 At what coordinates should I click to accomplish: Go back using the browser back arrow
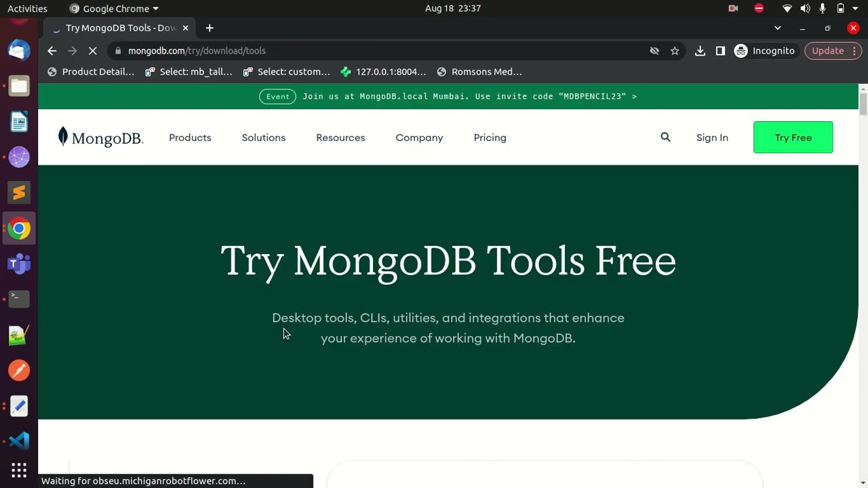coord(52,51)
